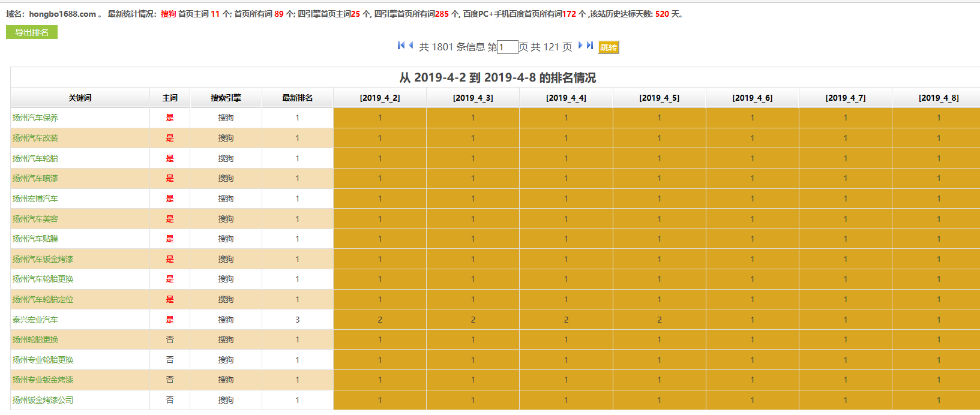Viewport: 980px width, 415px height.
Task: Click the 关键词 column header
Action: click(80, 98)
